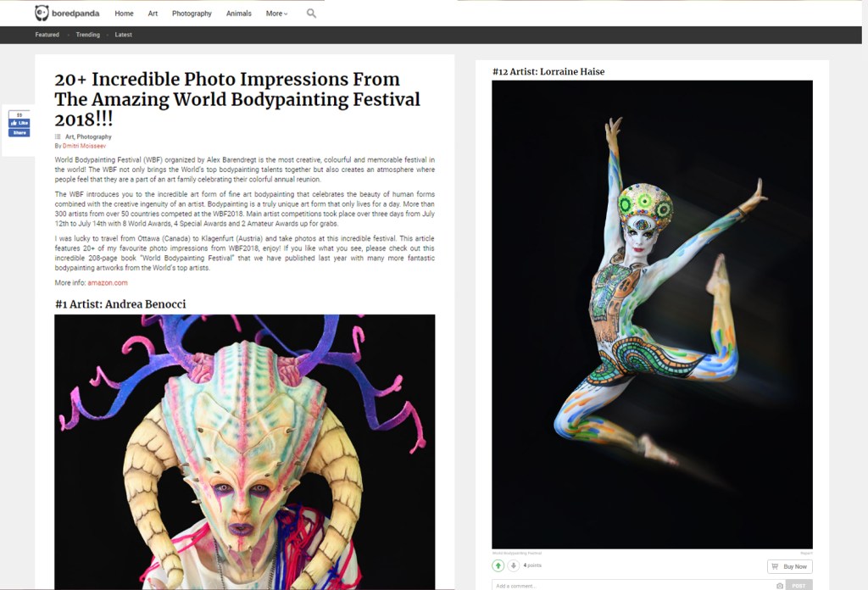The width and height of the screenshot is (868, 590).
Task: Follow the amazon.com link
Action: (108, 282)
